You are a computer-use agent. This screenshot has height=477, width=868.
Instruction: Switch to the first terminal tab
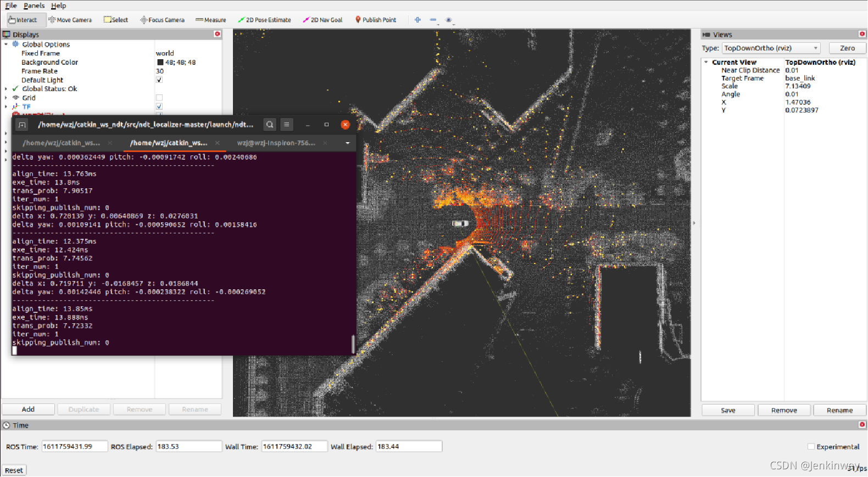click(61, 143)
